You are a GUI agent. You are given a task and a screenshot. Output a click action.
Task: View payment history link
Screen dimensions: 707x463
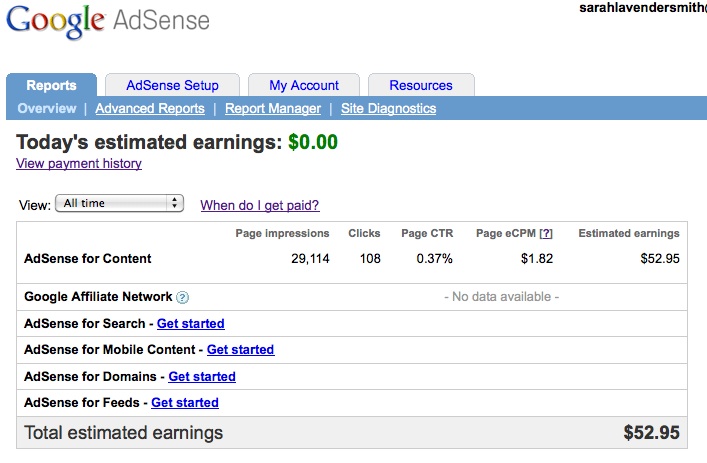[x=79, y=163]
